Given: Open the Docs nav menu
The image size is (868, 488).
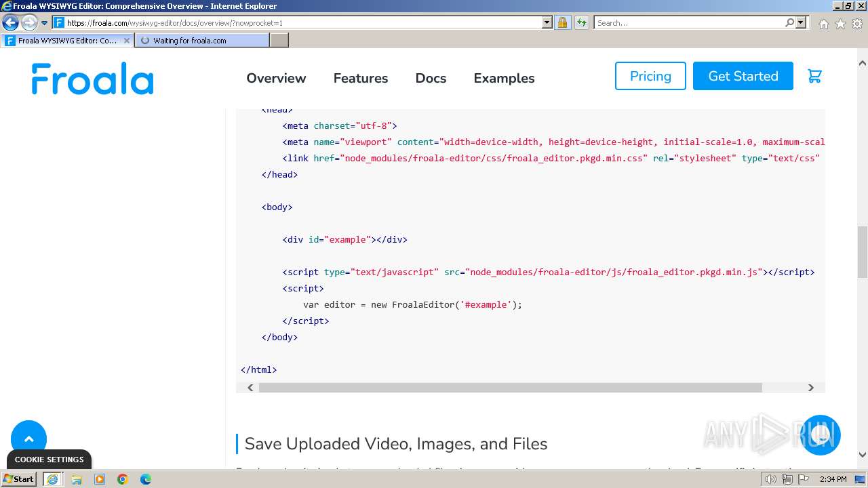Looking at the screenshot, I should [x=431, y=79].
